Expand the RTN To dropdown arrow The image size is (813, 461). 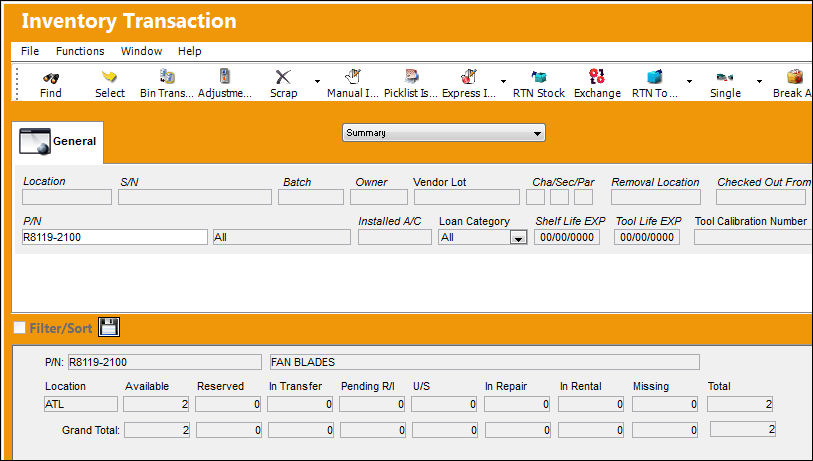tap(689, 81)
